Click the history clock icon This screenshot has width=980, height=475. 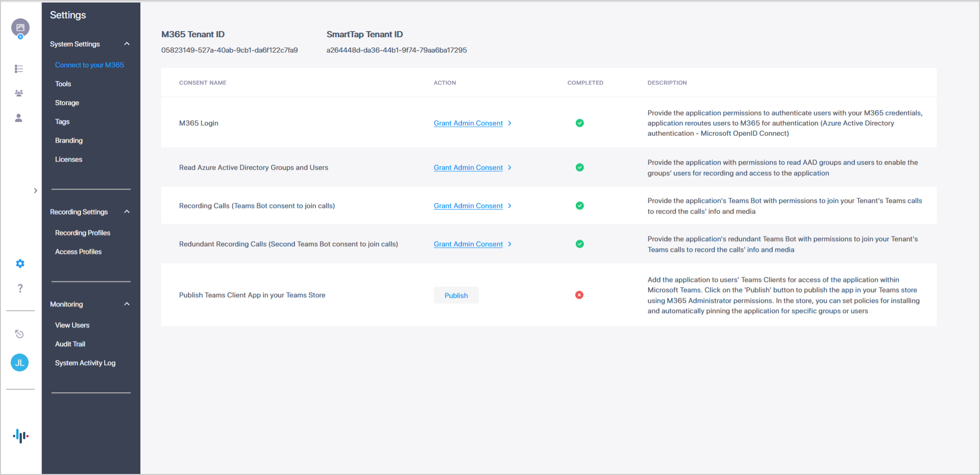tap(19, 334)
